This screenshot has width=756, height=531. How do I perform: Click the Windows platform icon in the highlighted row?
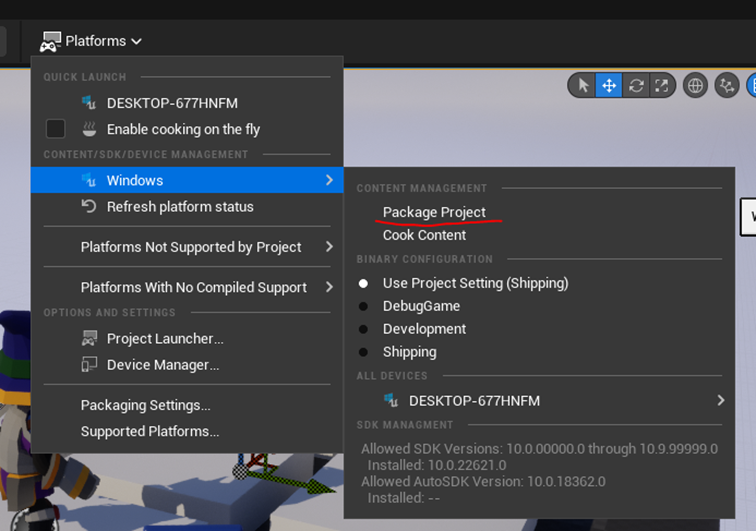point(89,180)
